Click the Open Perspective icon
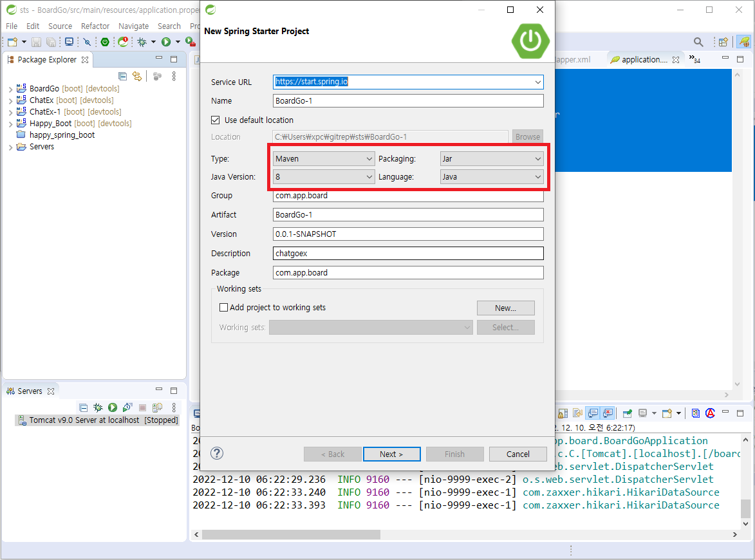755x560 pixels. click(x=723, y=42)
